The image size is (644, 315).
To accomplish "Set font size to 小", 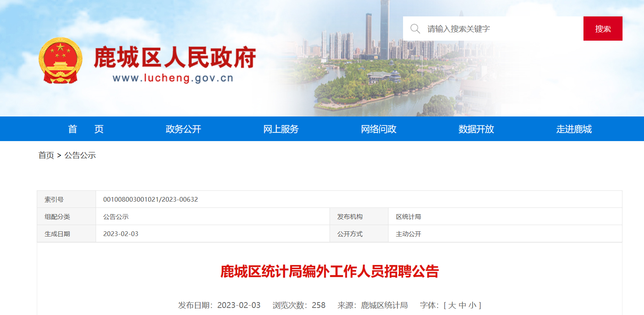I will (473, 305).
